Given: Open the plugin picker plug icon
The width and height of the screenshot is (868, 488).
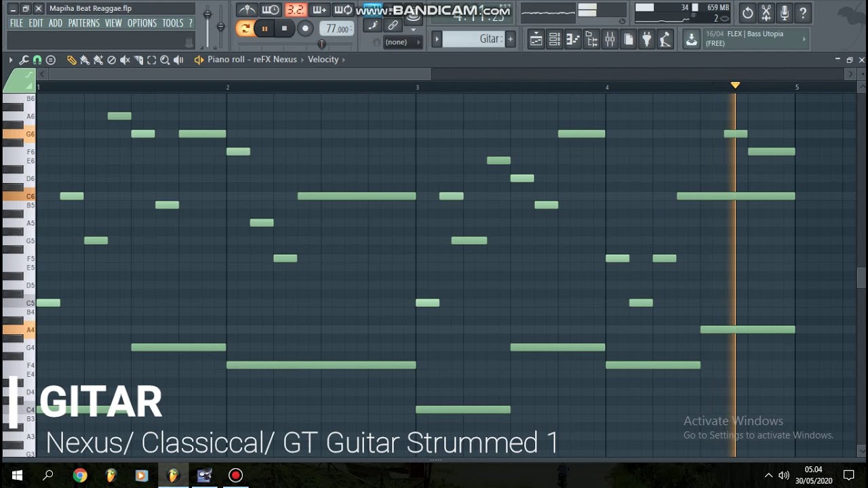Looking at the screenshot, I should (646, 39).
